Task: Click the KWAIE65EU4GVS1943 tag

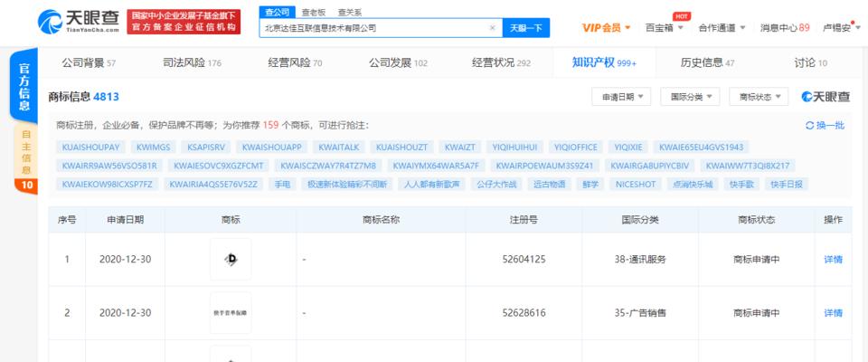Action: pos(702,147)
